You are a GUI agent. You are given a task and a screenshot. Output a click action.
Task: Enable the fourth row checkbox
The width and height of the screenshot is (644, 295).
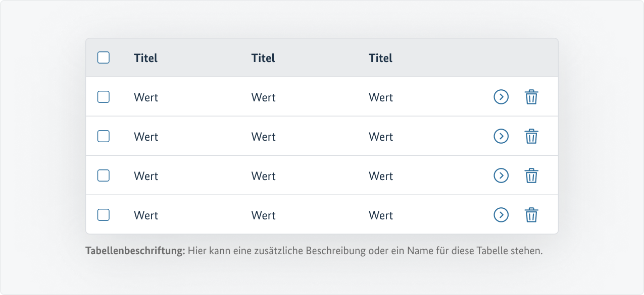104,215
